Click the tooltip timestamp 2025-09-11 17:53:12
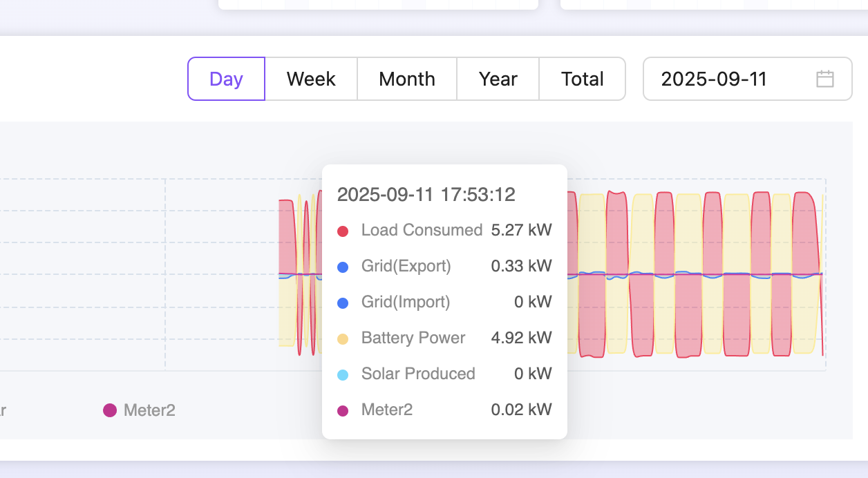 click(426, 195)
